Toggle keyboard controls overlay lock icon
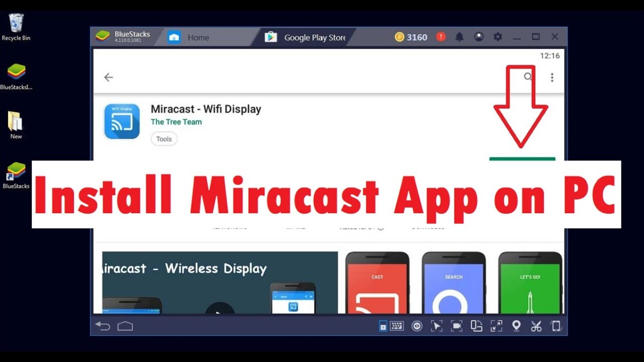Image resolution: width=644 pixels, height=362 pixels. click(x=383, y=326)
